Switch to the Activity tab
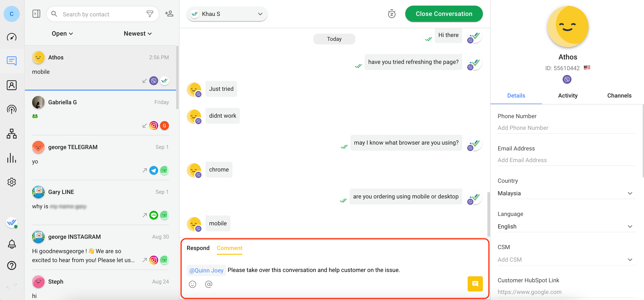Image resolution: width=644 pixels, height=300 pixels. pos(567,96)
